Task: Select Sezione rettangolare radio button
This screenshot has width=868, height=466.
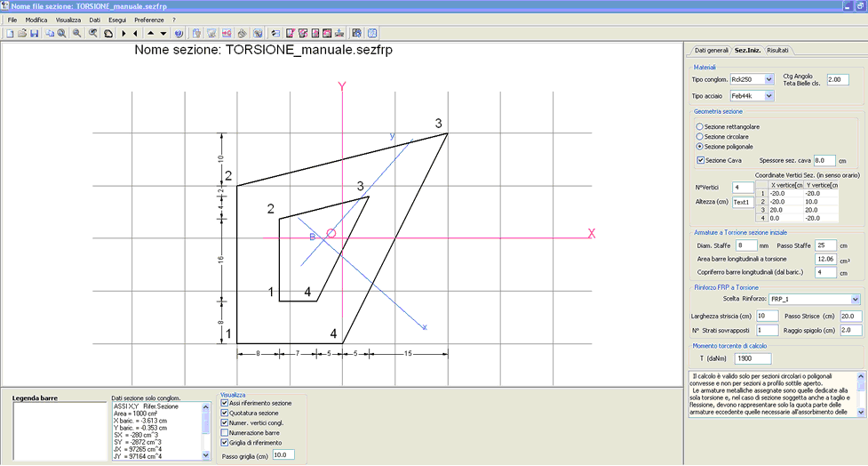Action: point(700,127)
